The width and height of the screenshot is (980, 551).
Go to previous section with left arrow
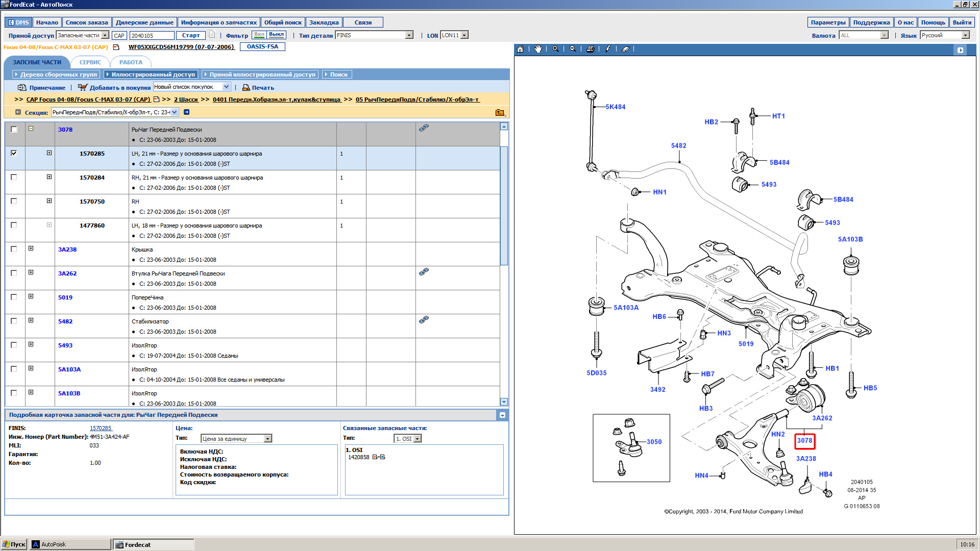[18, 112]
